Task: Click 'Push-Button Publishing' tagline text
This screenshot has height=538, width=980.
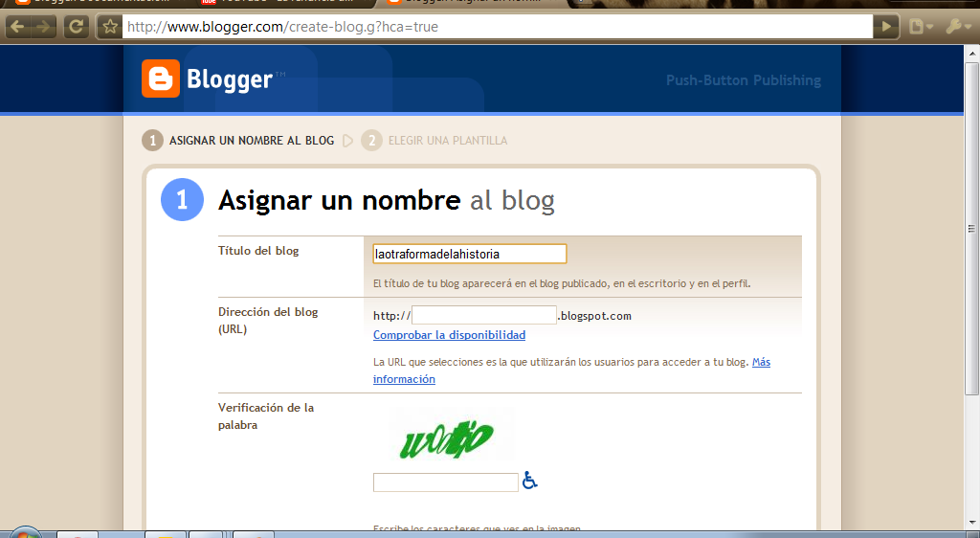Action: [x=743, y=80]
